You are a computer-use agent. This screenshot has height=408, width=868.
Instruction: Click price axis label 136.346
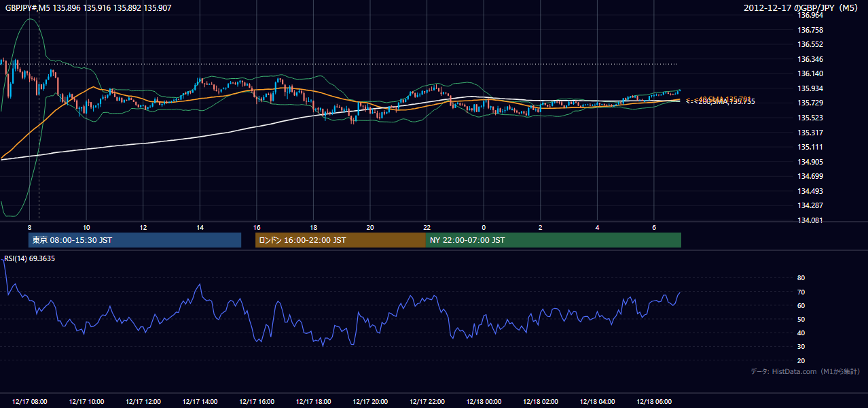(x=810, y=59)
